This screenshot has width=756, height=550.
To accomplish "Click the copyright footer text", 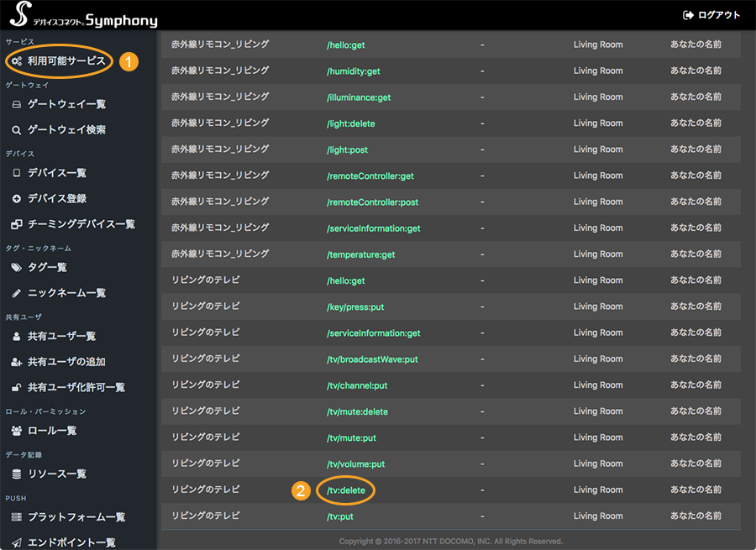I will pyautogui.click(x=451, y=542).
